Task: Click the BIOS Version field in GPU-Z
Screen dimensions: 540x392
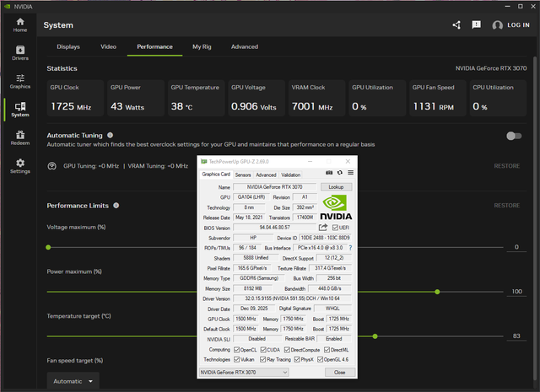Action: 274,228
